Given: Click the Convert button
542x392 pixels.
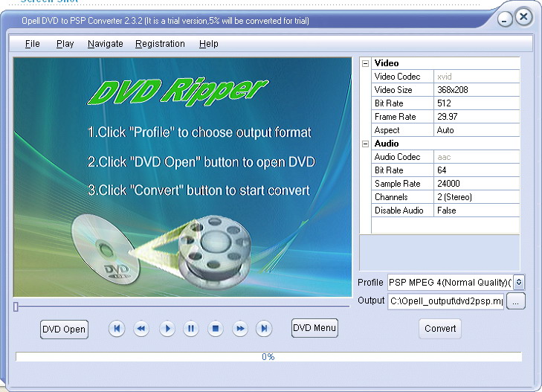Looking at the screenshot, I should pos(440,329).
